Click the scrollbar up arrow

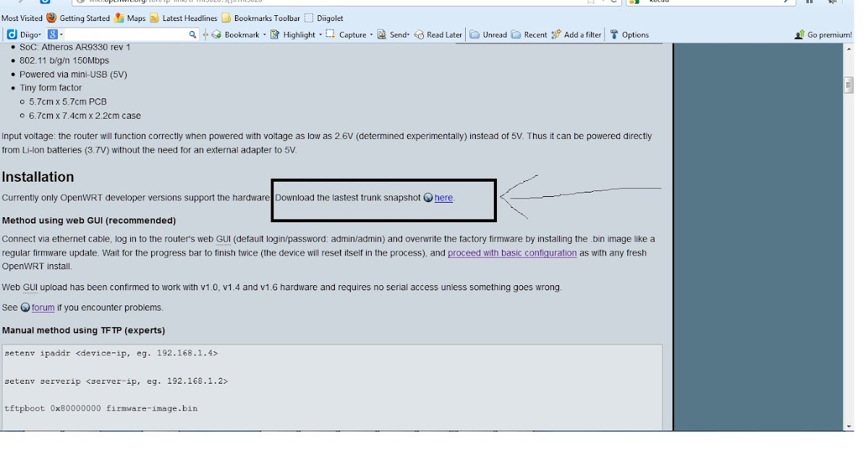click(848, 49)
